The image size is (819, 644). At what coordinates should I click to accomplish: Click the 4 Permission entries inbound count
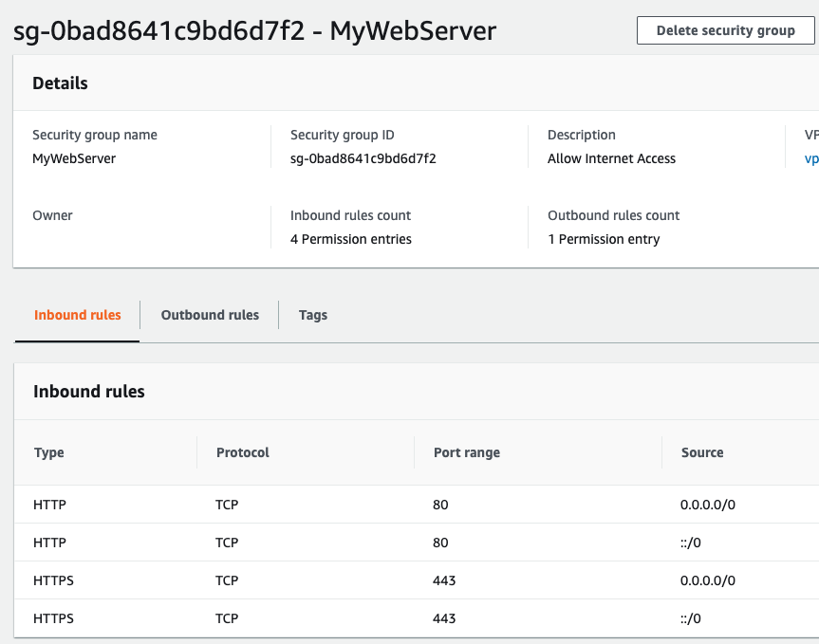click(x=350, y=239)
